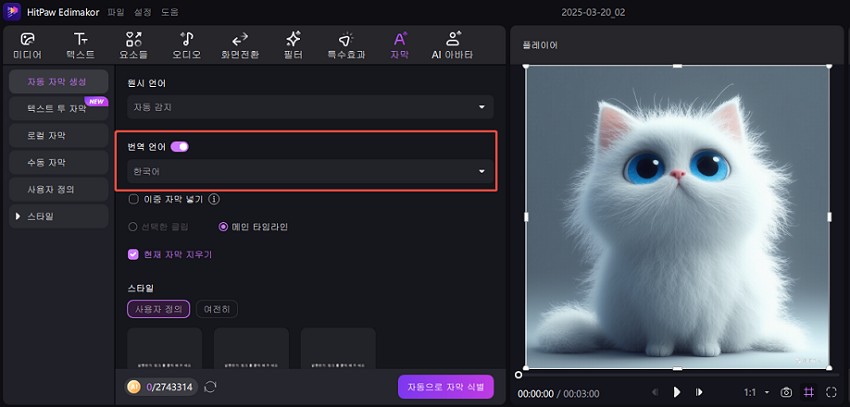Select 수동 자막 in sidebar
The height and width of the screenshot is (407, 850).
(x=59, y=163)
